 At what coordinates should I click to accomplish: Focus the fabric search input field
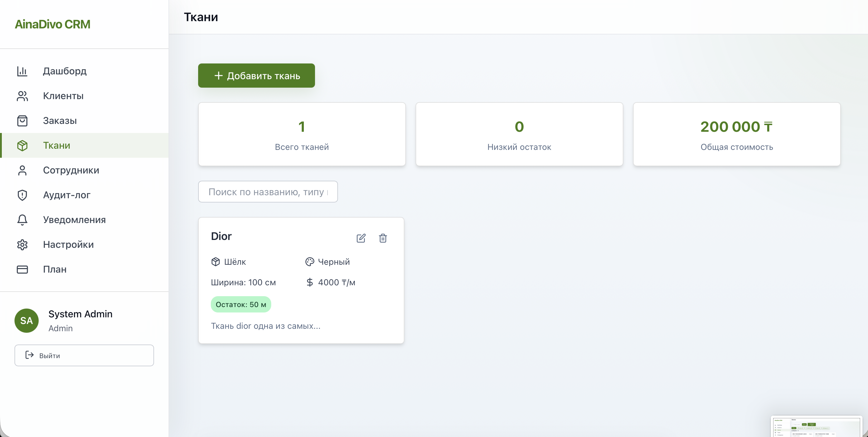pos(268,192)
